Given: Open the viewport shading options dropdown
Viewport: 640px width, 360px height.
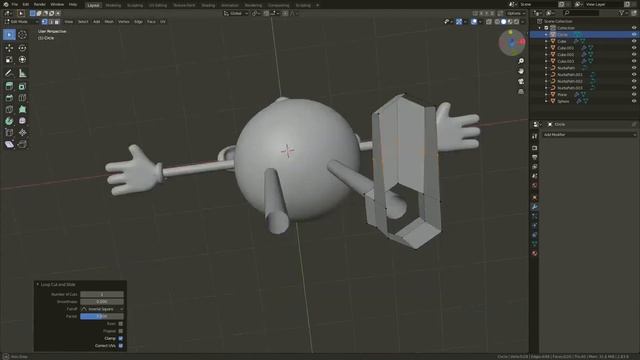Looking at the screenshot, I should click(x=523, y=22).
